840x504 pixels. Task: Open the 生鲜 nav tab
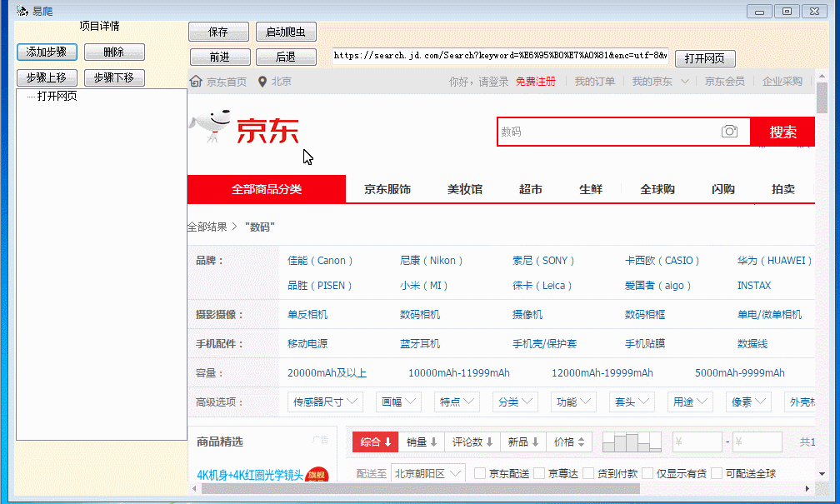click(x=591, y=189)
